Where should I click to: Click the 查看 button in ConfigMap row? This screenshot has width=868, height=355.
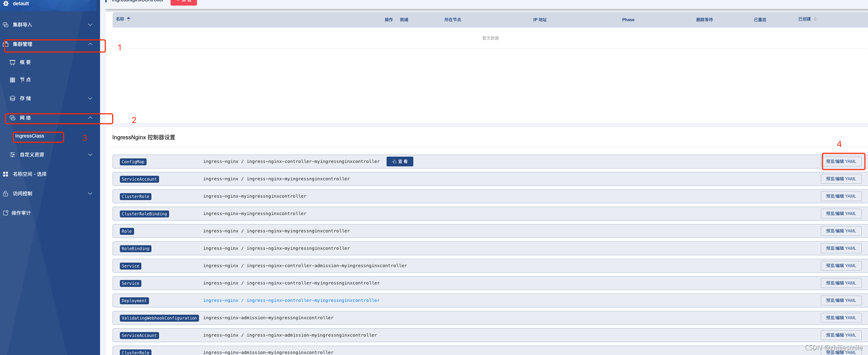click(400, 162)
